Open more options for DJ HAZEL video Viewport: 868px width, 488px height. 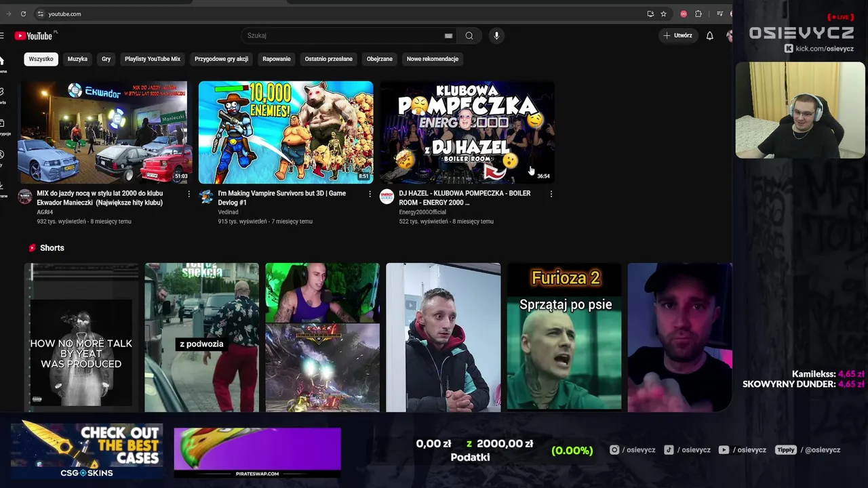click(551, 194)
